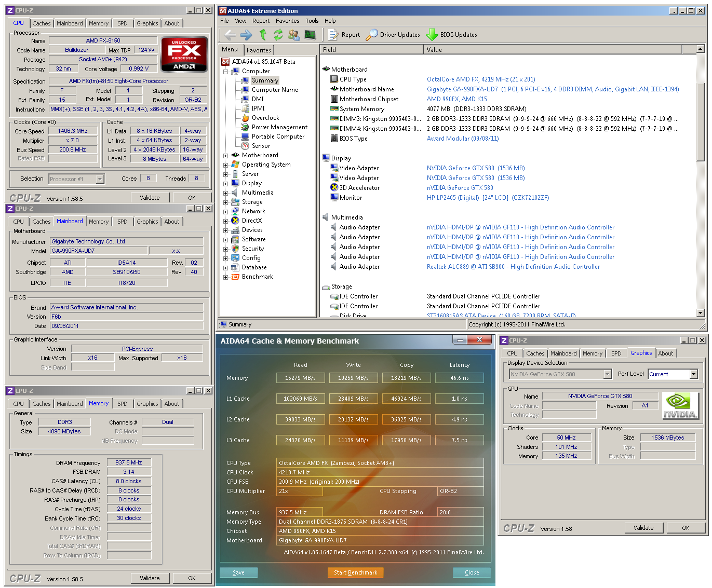
Task: Open the Award Modular BIOS link
Action: click(x=463, y=139)
